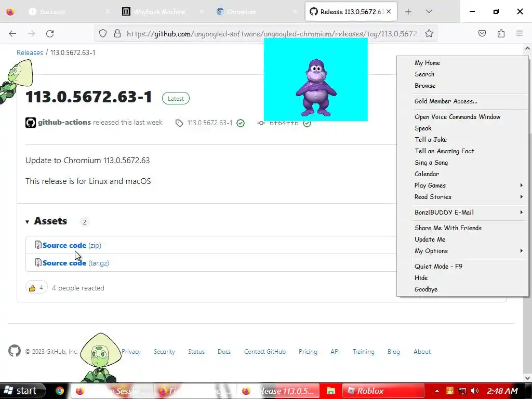Viewport: 532px width, 399px height.
Task: Launch Chrome from the taskbar
Action: click(x=60, y=391)
